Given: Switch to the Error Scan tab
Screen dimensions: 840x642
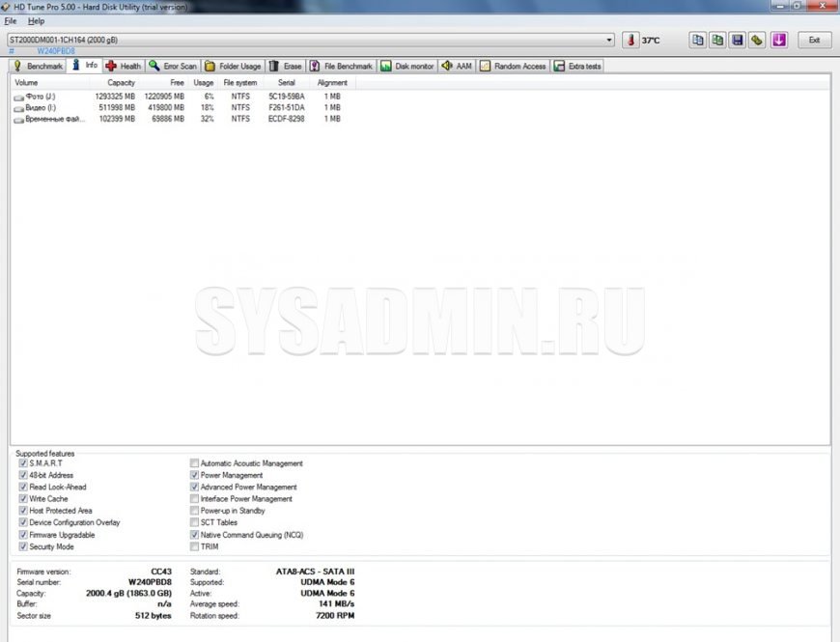Looking at the screenshot, I should [x=173, y=66].
